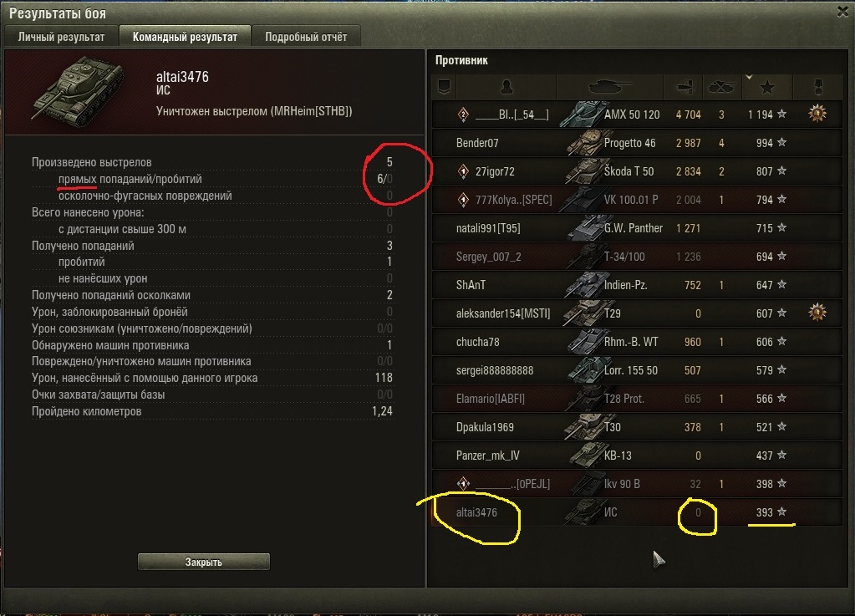Sort by platoon shield column icon
The height and width of the screenshot is (616, 855).
tap(444, 87)
